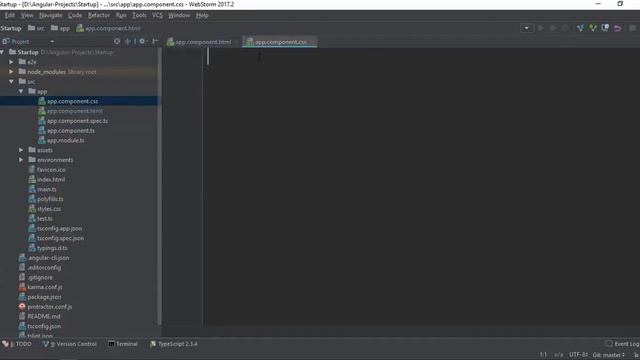Click app.component.html breadcrumb in navigation bar

[x=109, y=28]
